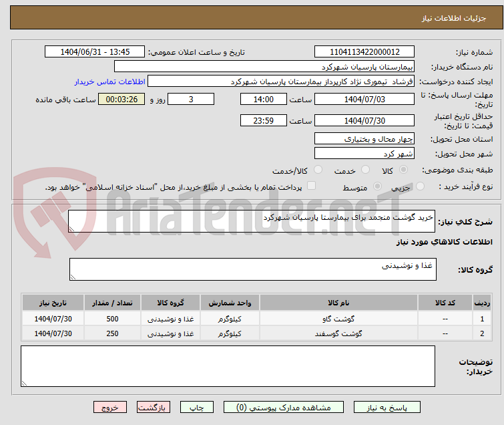Screen dimensions: 504x425
Task: Click the بازگشت back button
Action: pyautogui.click(x=154, y=408)
